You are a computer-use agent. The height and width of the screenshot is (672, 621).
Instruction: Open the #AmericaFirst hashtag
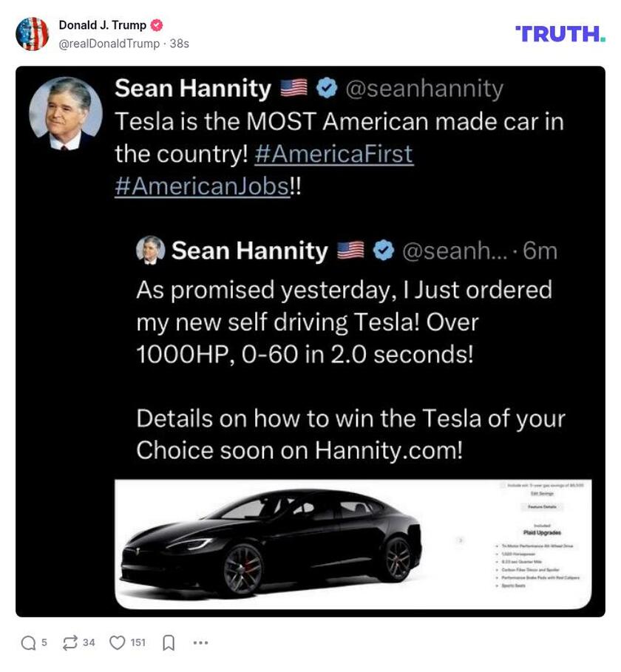point(333,154)
